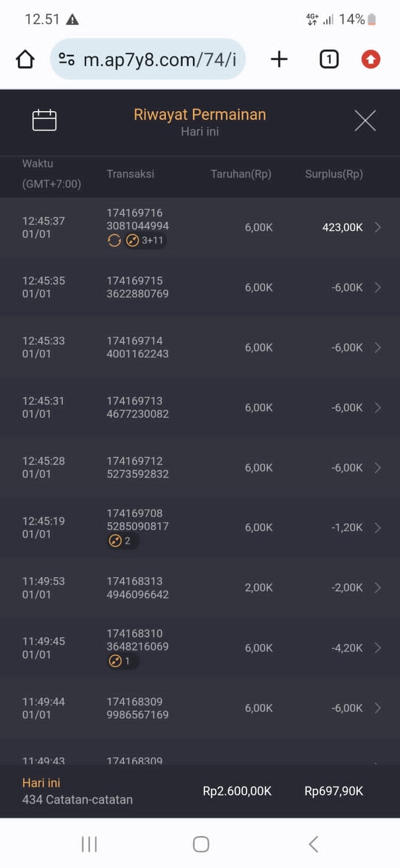The height and width of the screenshot is (868, 400).
Task: Expand the 11:49:53 transaction row chevron
Action: click(378, 588)
